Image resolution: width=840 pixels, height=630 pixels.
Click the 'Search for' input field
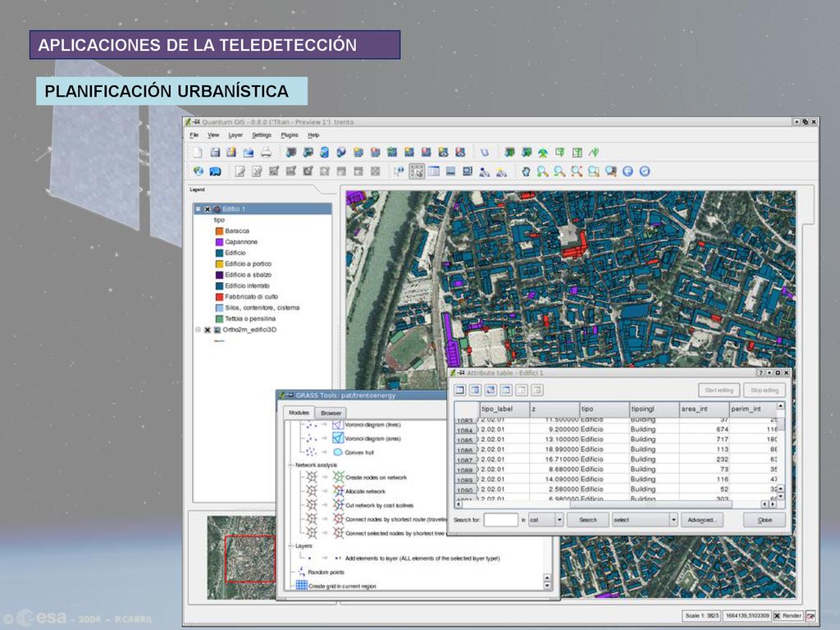[501, 519]
